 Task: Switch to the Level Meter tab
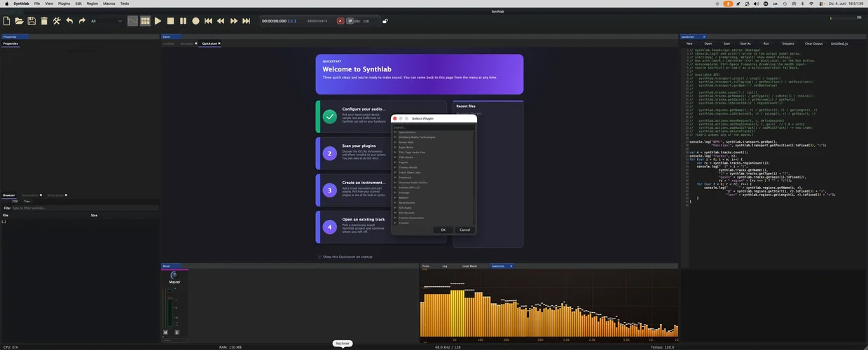(x=469, y=266)
